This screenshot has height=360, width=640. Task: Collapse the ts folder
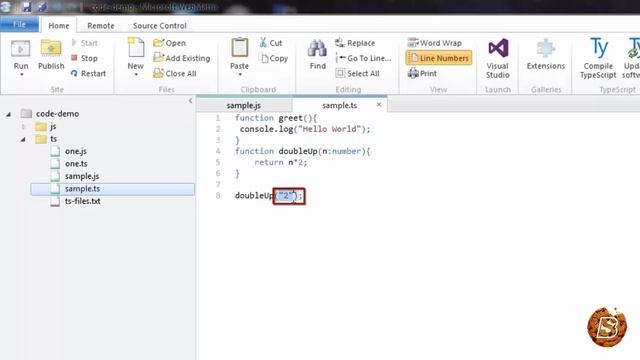tap(23, 140)
